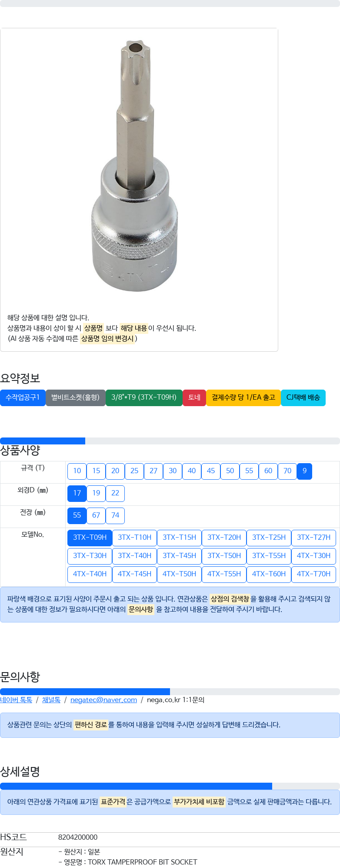Select model 4TX-T70H
Image resolution: width=340 pixels, height=868 pixels.
tap(313, 574)
